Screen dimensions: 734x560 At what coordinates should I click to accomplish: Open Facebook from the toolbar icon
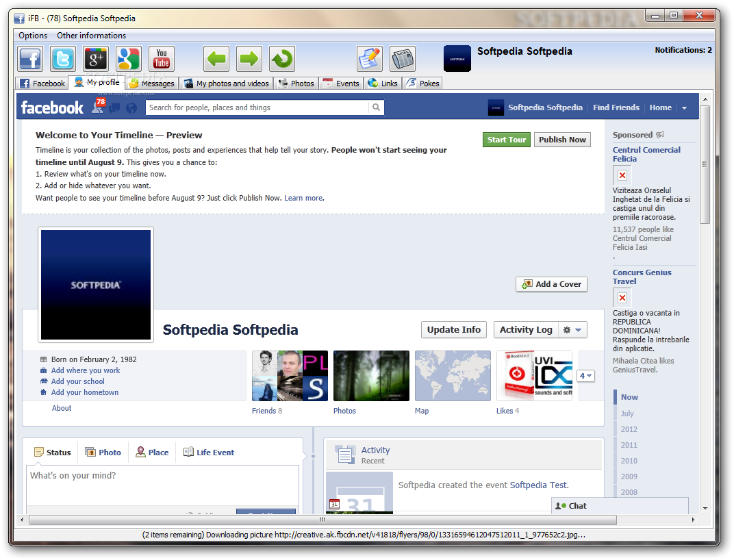30,58
